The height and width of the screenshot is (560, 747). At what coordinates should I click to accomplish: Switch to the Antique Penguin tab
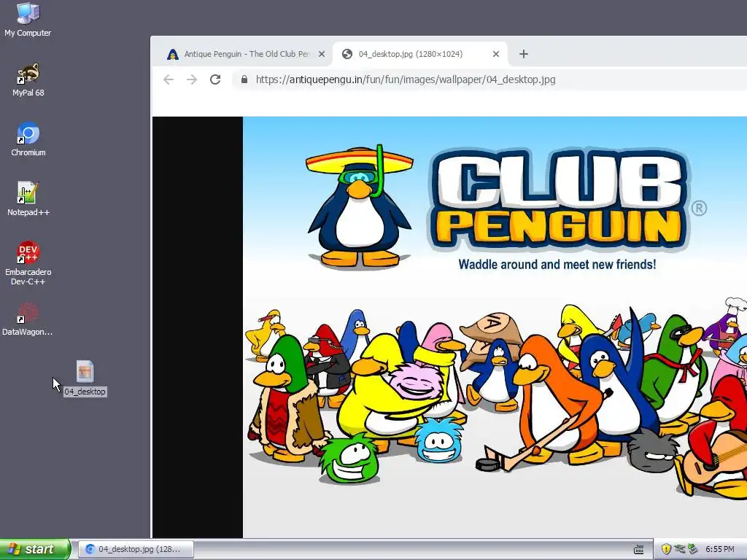coord(246,54)
